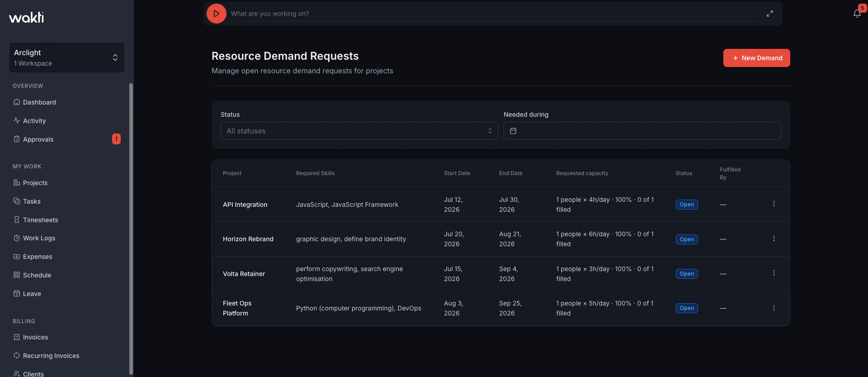Open the Arclight workspace switcher
This screenshot has width=868, height=377.
pos(67,57)
